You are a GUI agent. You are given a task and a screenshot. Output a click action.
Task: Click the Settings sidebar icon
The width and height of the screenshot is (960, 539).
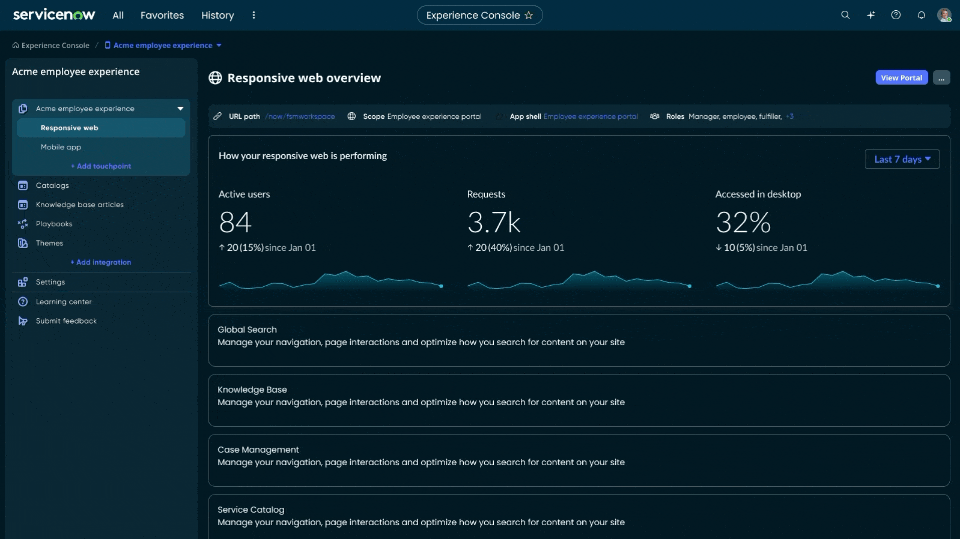[x=23, y=282]
